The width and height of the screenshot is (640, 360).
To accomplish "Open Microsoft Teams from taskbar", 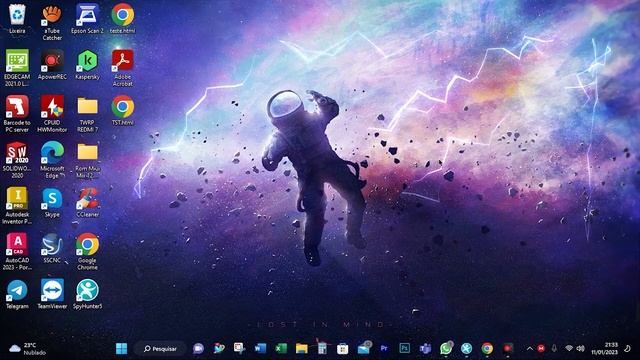I will 425,348.
